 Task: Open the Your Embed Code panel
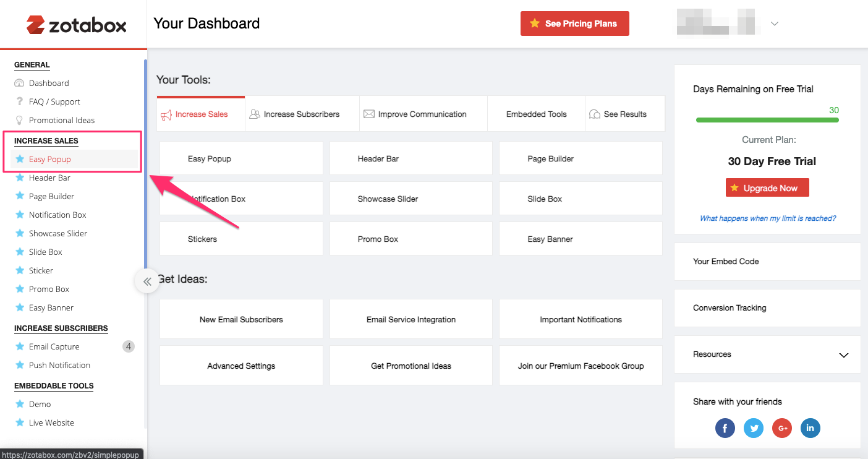pyautogui.click(x=767, y=262)
